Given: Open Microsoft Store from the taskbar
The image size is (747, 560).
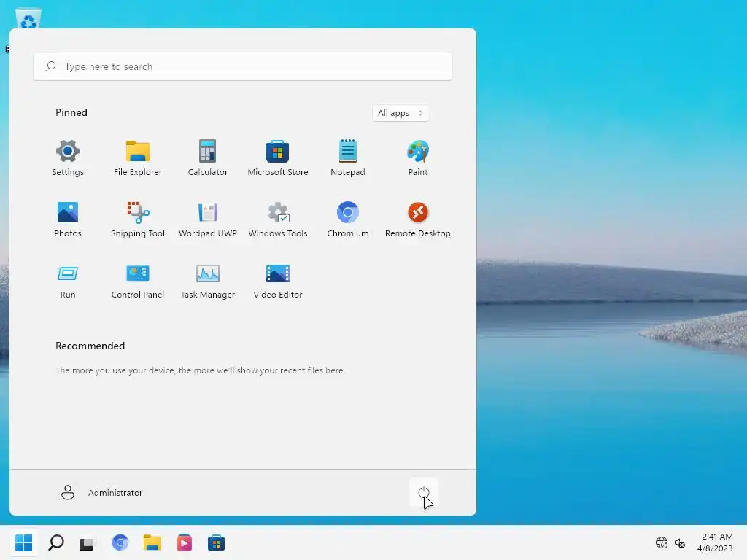Looking at the screenshot, I should tap(216, 542).
